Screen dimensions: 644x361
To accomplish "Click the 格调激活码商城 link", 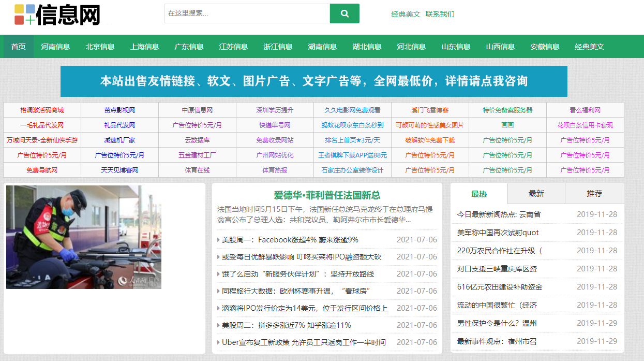I will (x=42, y=110).
